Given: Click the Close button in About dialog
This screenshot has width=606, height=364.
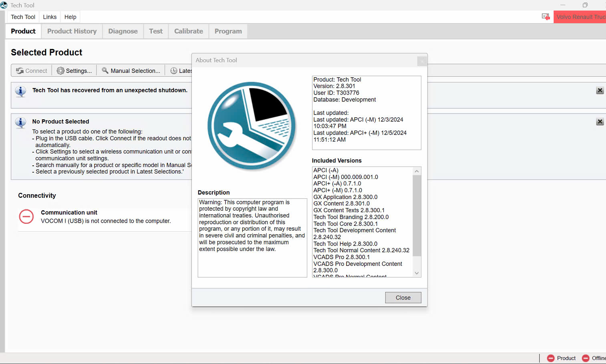Looking at the screenshot, I should pos(403,298).
